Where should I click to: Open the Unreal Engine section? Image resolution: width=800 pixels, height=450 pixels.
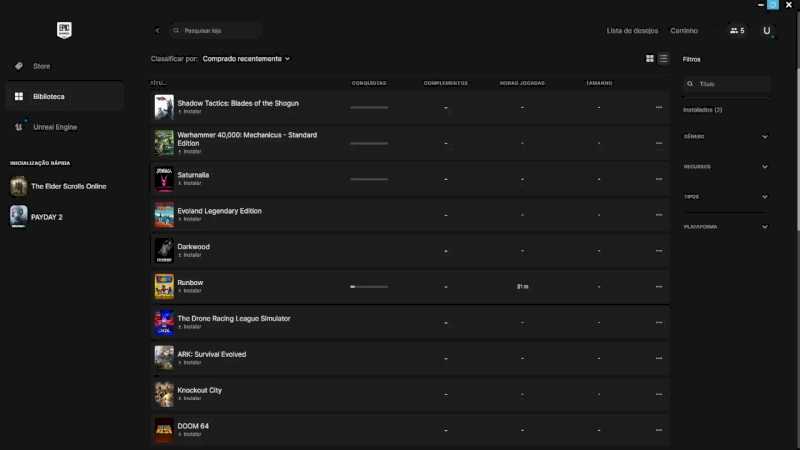coord(54,127)
